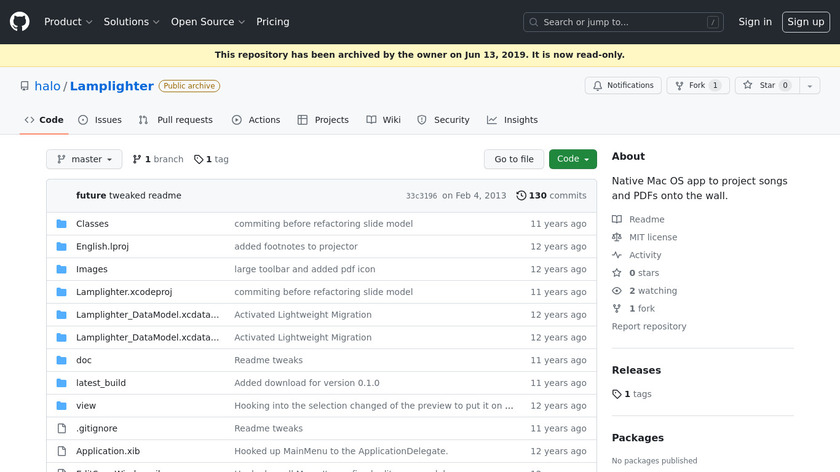Open the GitHub homepage logo
The width and height of the screenshot is (840, 472).
point(20,22)
